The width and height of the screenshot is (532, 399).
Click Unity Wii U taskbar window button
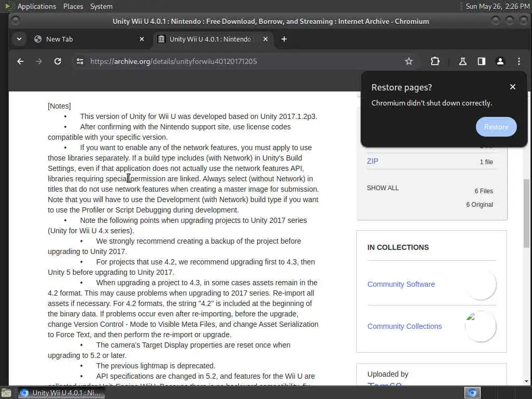tap(61, 393)
